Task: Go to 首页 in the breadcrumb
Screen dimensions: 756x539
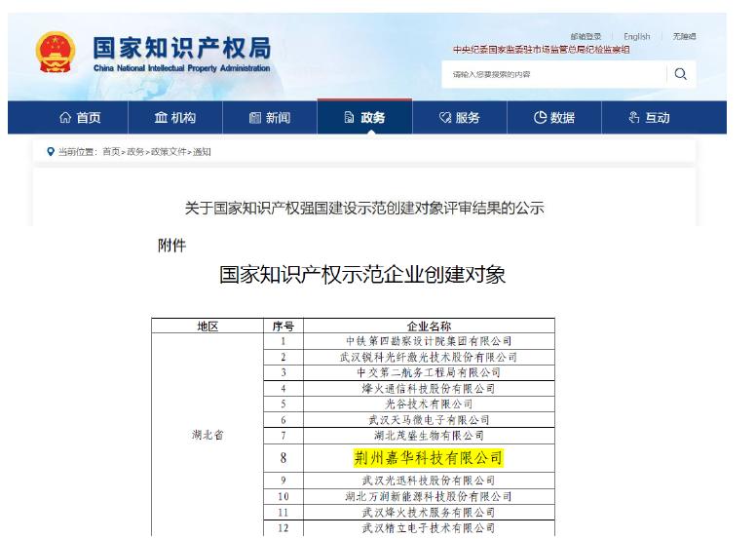Action: pyautogui.click(x=112, y=152)
